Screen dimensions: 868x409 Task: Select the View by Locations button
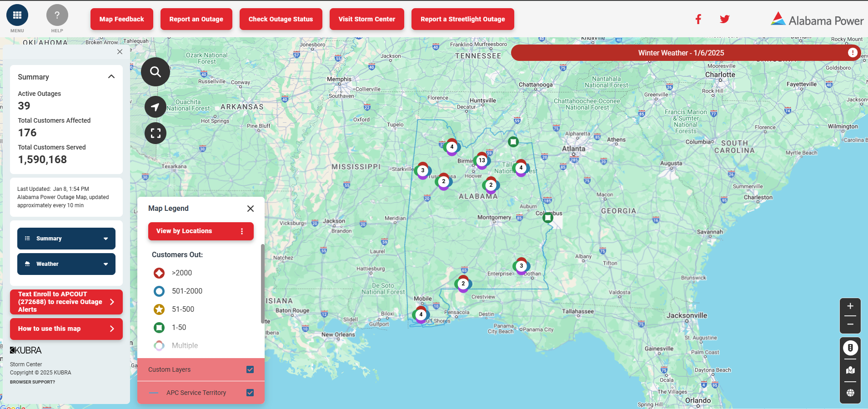click(x=201, y=231)
